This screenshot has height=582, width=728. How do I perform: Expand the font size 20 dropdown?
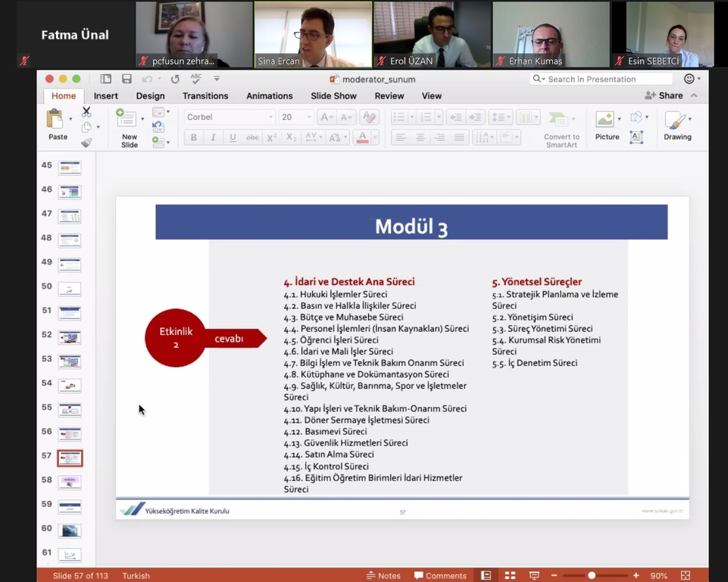308,117
